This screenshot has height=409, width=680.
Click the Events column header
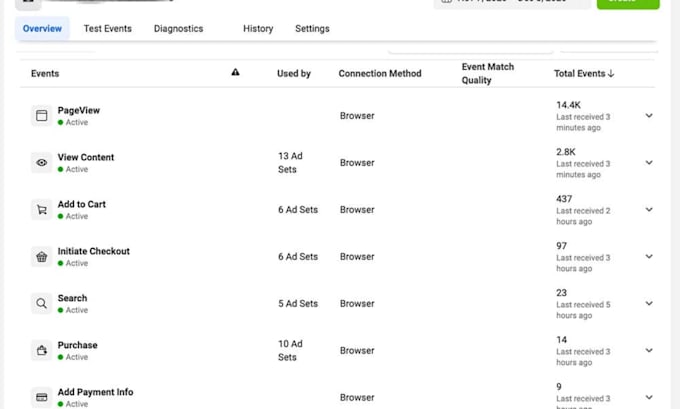[45, 73]
